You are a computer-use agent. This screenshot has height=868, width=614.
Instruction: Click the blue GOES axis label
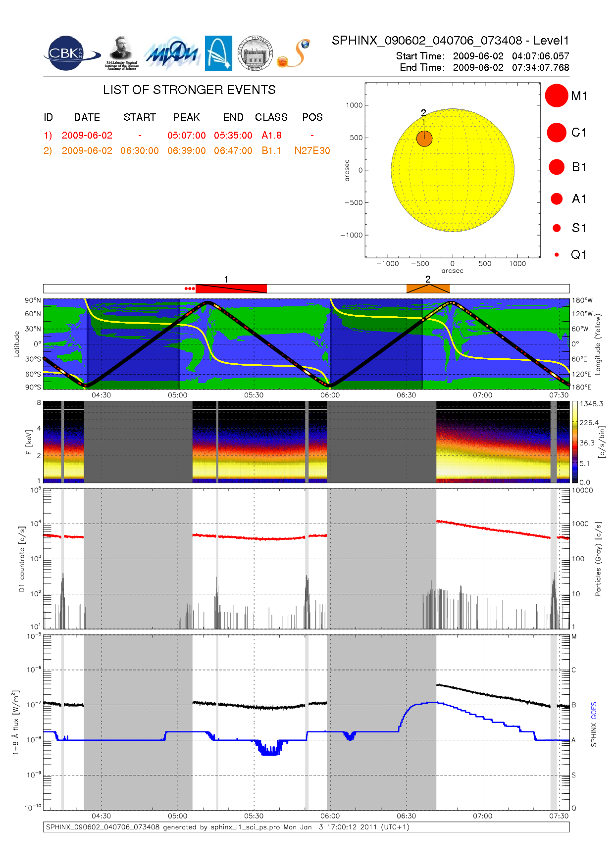point(594,711)
